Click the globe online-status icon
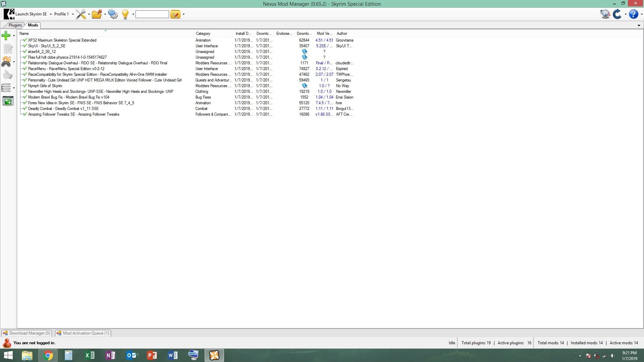The width and height of the screenshot is (644, 362). point(605,14)
